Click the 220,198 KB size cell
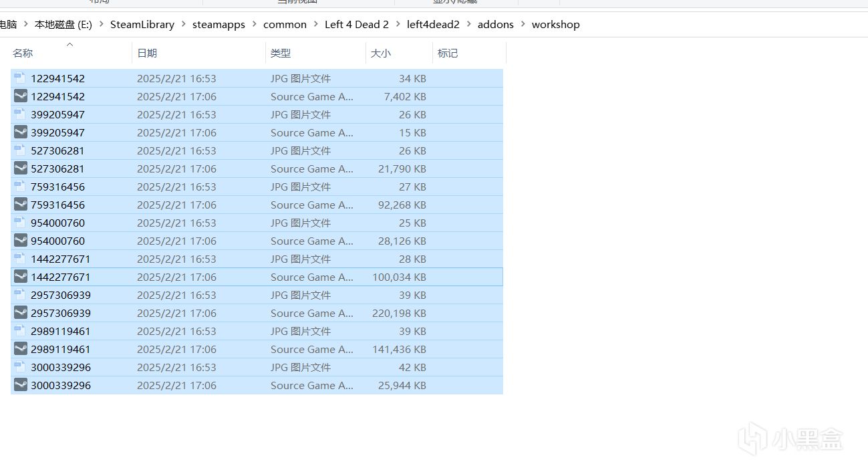The height and width of the screenshot is (468, 868). click(400, 313)
